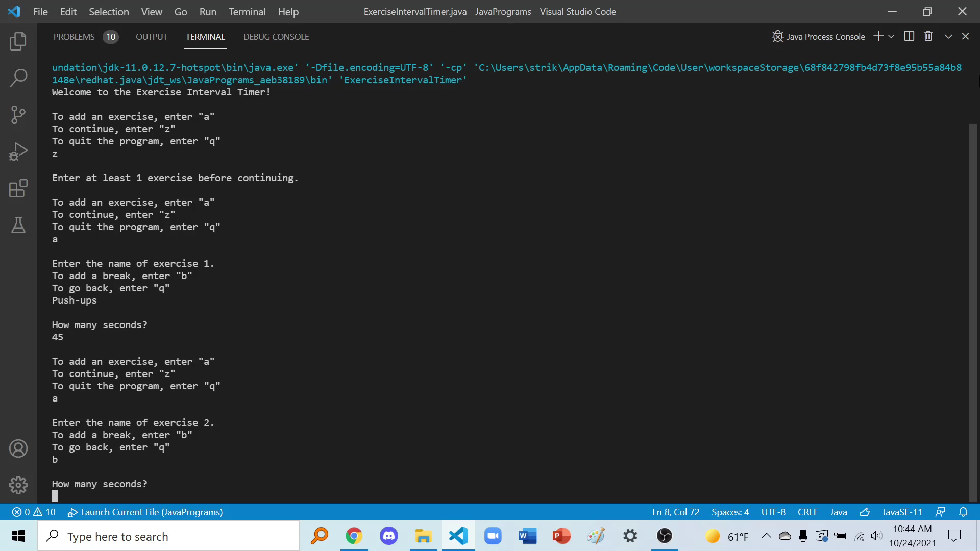Click Launch Current File (JavaPrograms) status item
This screenshot has width=980, height=551.
click(x=145, y=512)
